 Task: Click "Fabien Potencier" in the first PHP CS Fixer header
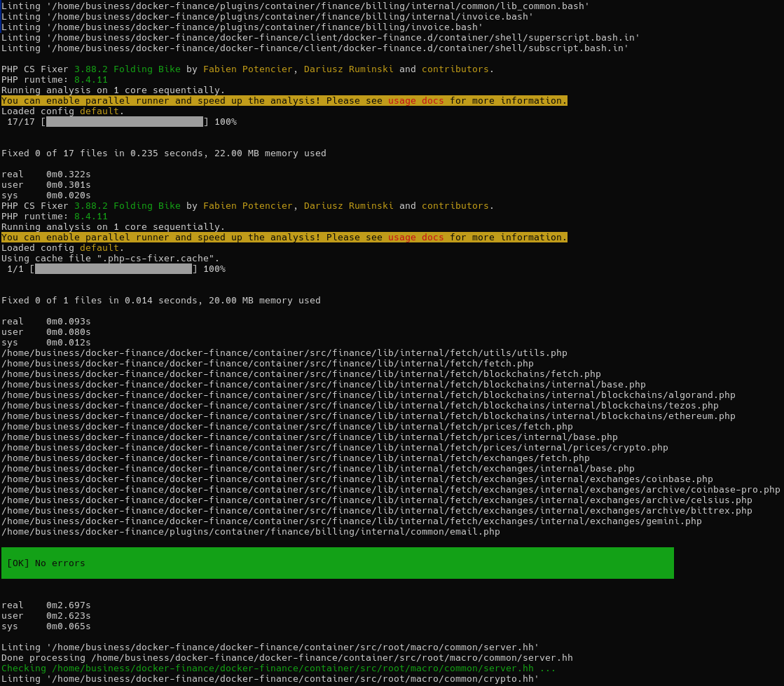[x=247, y=69]
